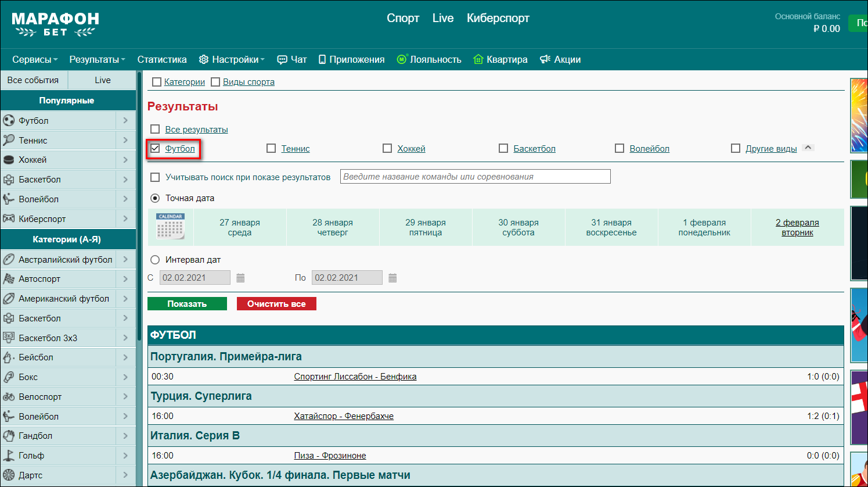Screen dimensions: 868x487
Task: Click the team or competition search field
Action: [476, 177]
